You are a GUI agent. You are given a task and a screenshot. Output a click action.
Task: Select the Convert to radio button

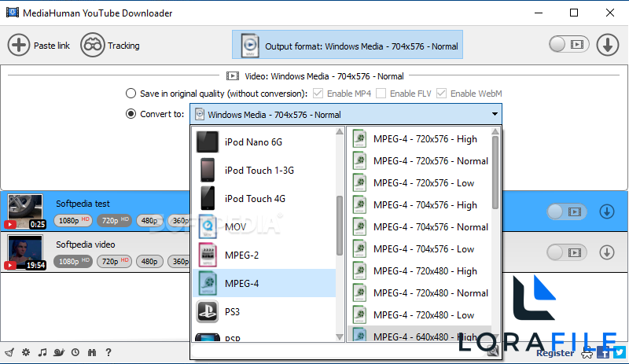(131, 114)
